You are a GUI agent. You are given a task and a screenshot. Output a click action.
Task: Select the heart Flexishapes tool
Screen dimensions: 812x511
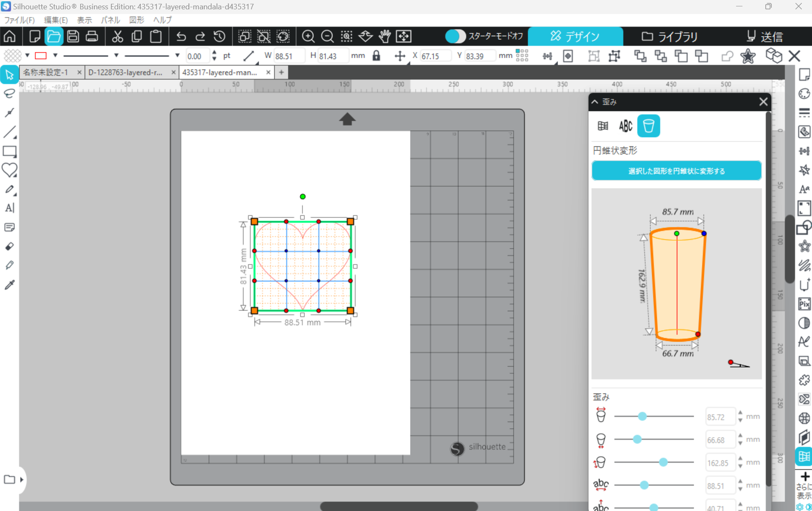coord(9,170)
